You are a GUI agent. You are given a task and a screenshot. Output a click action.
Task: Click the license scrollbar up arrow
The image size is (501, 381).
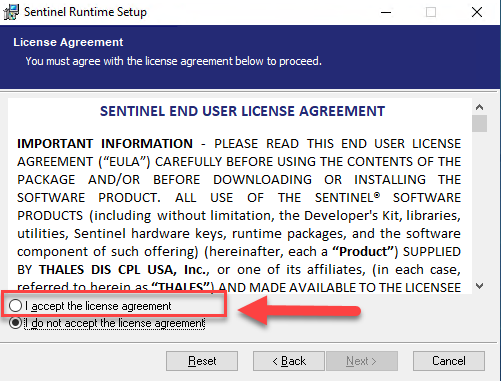[x=479, y=107]
